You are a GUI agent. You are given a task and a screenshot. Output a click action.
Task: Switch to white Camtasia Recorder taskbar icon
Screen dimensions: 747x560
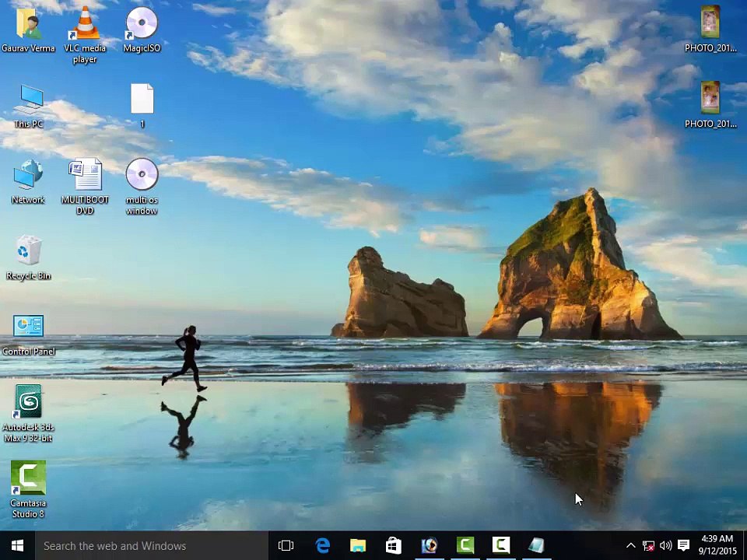(500, 546)
